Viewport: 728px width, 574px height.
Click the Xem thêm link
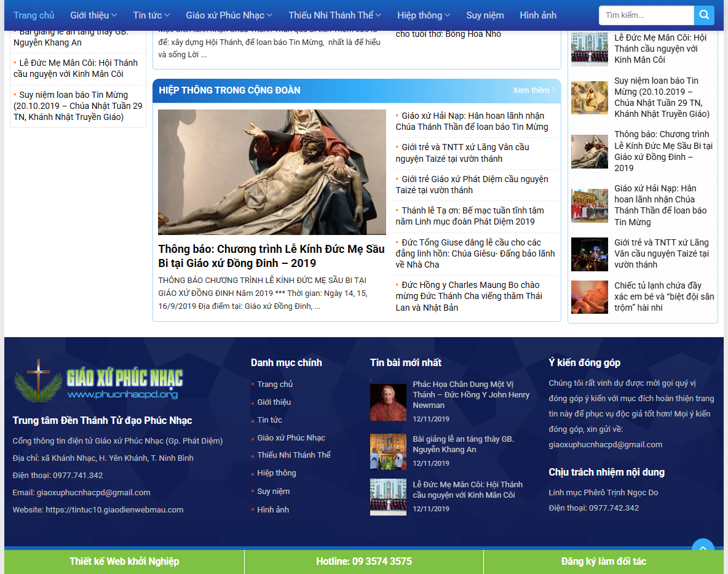531,90
